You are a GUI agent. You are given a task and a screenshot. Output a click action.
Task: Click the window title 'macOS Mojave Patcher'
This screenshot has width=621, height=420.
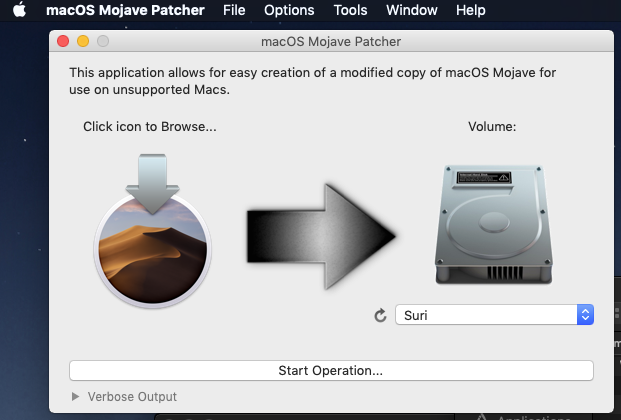331,41
